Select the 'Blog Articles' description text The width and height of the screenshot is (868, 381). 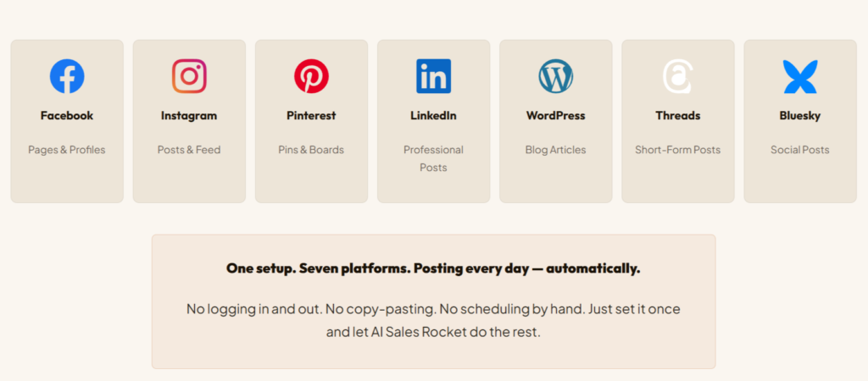tap(555, 150)
